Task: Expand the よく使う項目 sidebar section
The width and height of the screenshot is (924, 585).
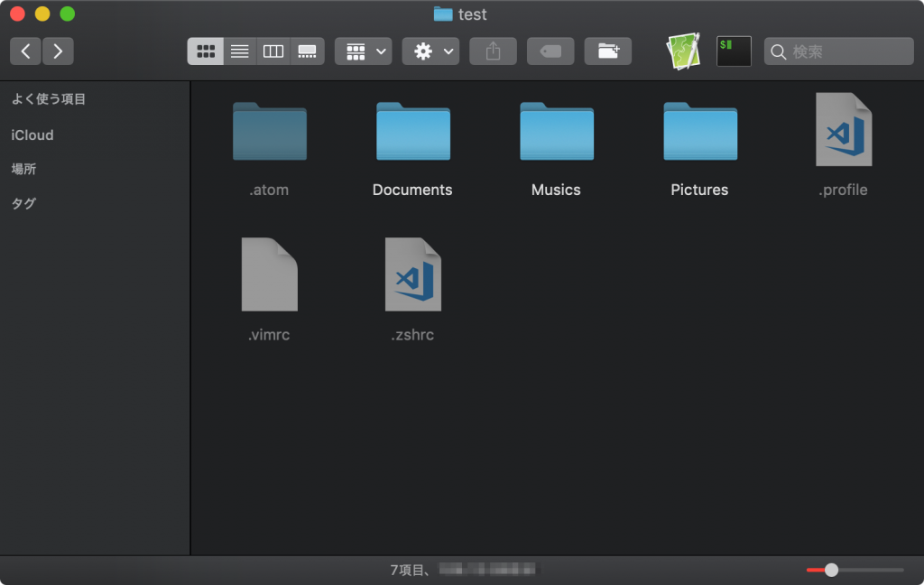Action: click(49, 99)
